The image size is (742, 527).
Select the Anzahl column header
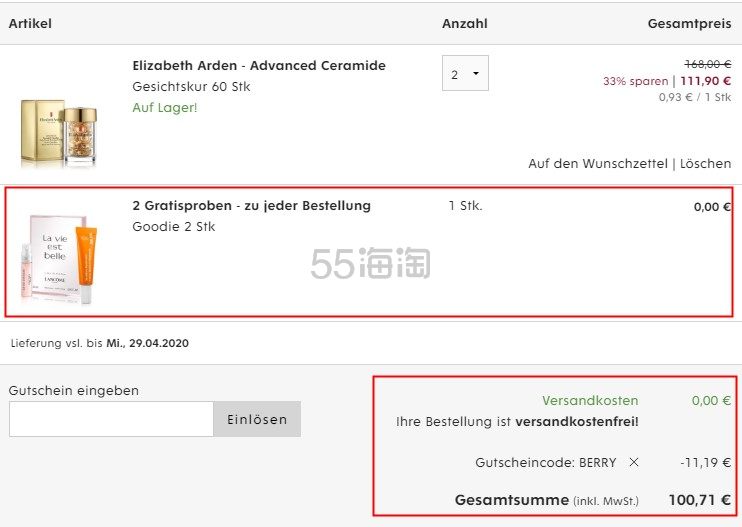(464, 24)
